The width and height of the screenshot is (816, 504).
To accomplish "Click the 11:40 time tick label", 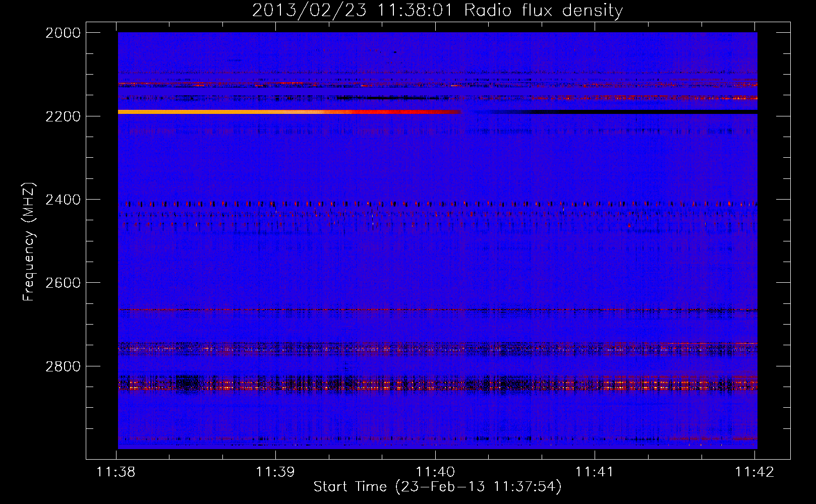I will click(435, 472).
